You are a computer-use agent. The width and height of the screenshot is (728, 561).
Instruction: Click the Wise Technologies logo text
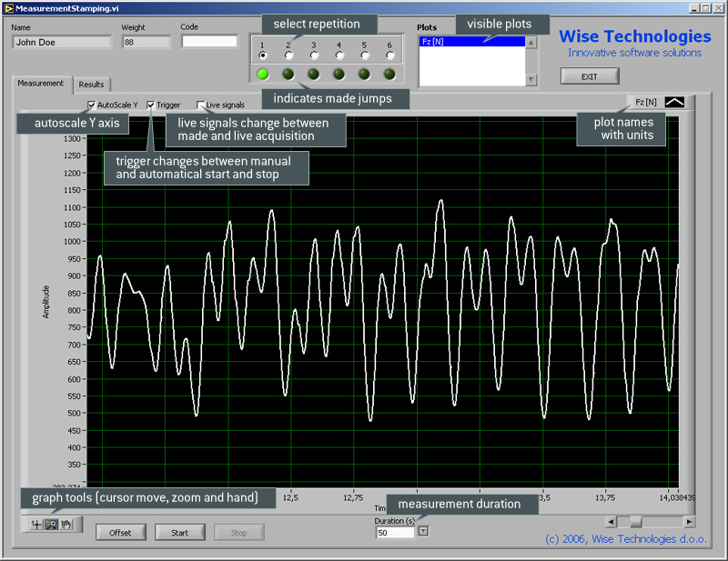634,36
